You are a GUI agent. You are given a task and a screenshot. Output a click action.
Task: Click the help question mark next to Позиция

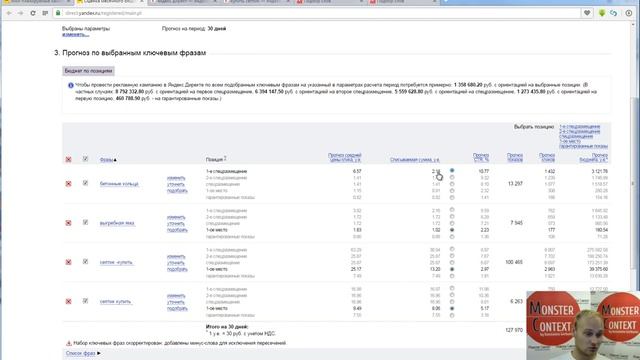tap(225, 158)
